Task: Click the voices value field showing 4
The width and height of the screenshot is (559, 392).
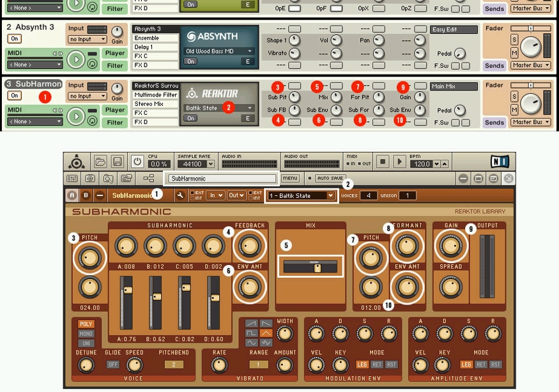Action: [368, 195]
